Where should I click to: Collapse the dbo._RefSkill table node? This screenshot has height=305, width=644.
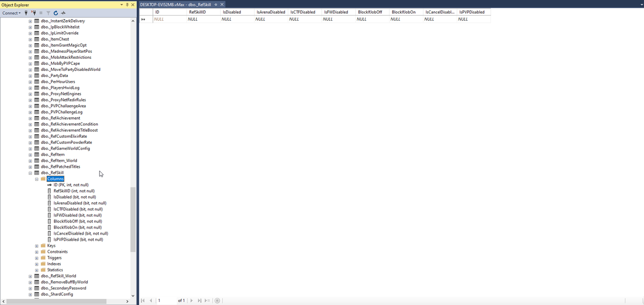(30, 173)
